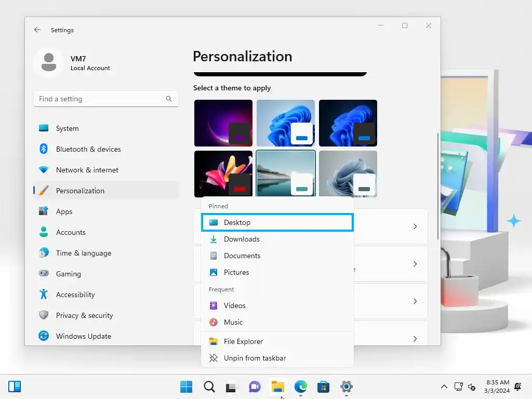
Task: Open Windows Update settings
Action: (106, 336)
